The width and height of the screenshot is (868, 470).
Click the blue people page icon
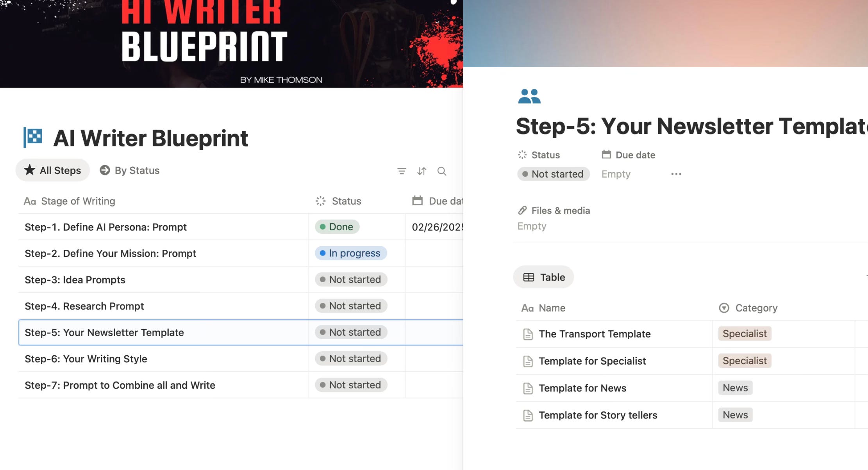[x=529, y=96]
